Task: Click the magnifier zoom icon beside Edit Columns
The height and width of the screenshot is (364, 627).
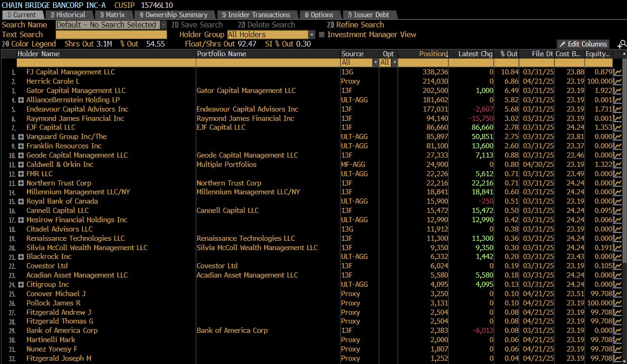Action: coord(622,44)
